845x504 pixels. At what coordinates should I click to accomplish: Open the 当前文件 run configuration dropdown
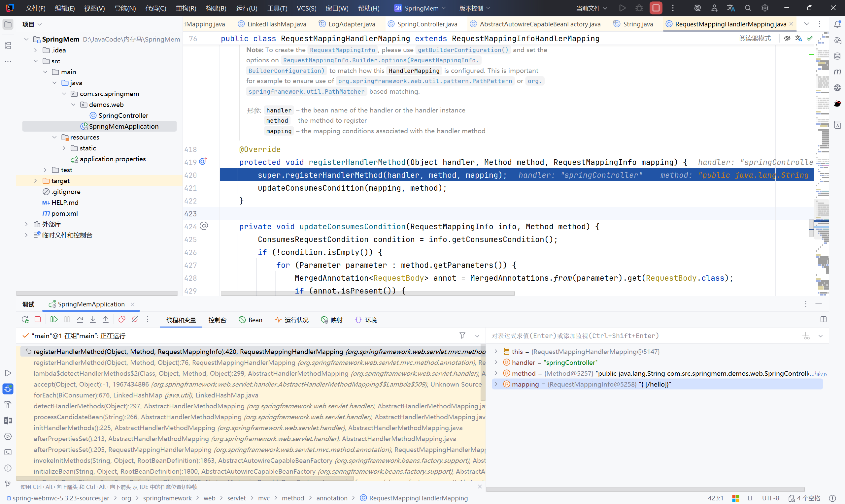[591, 8]
